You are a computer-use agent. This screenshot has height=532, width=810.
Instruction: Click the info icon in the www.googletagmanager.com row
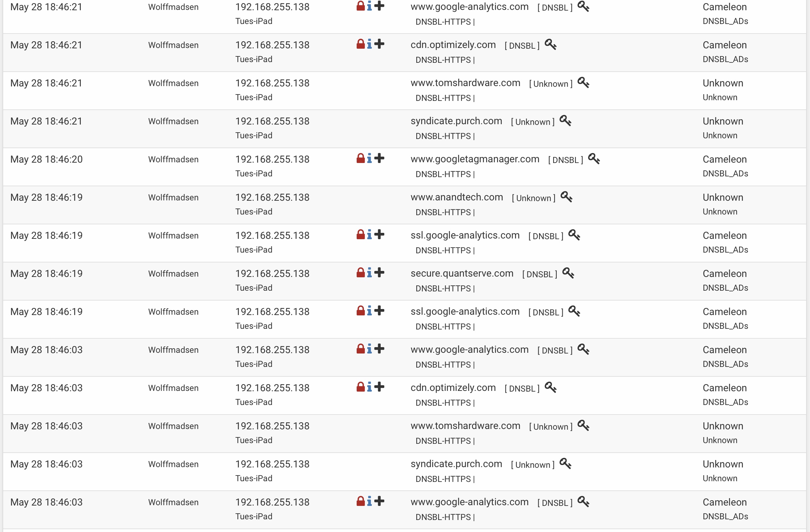(369, 158)
